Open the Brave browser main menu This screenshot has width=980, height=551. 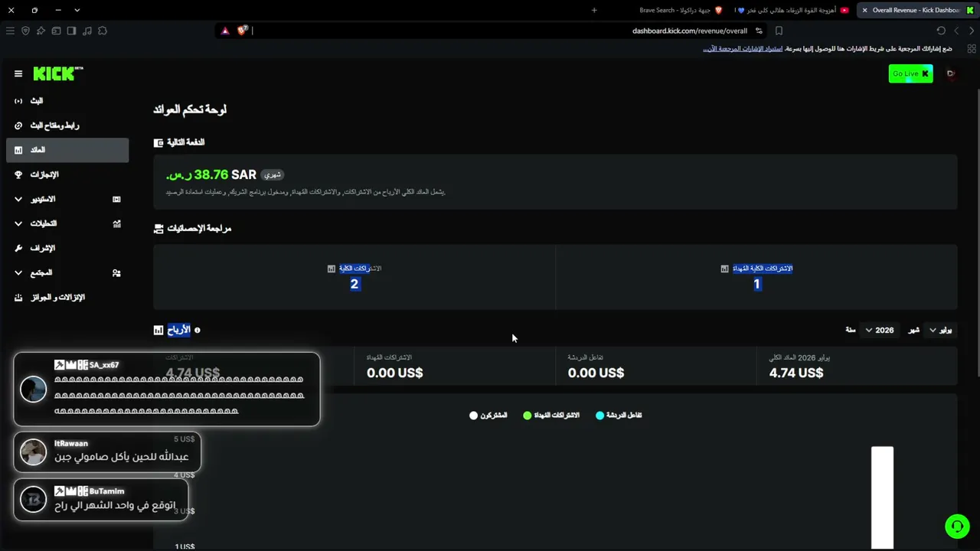point(10,31)
